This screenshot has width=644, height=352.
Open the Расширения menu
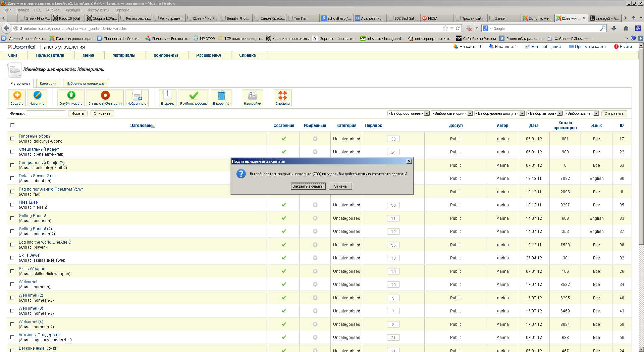pyautogui.click(x=208, y=55)
